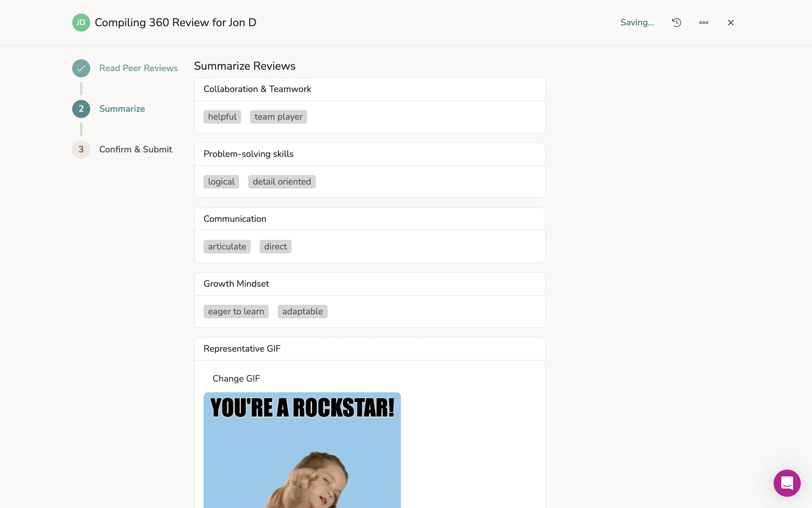
Task: Click the 'detail oriented' tag
Action: click(282, 182)
